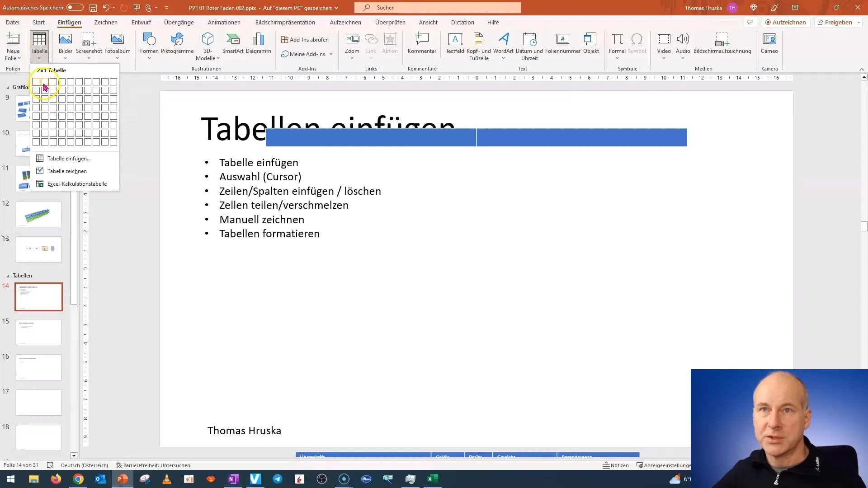Click the Aufzeichnen button top right
The image size is (868, 488).
tap(786, 22)
